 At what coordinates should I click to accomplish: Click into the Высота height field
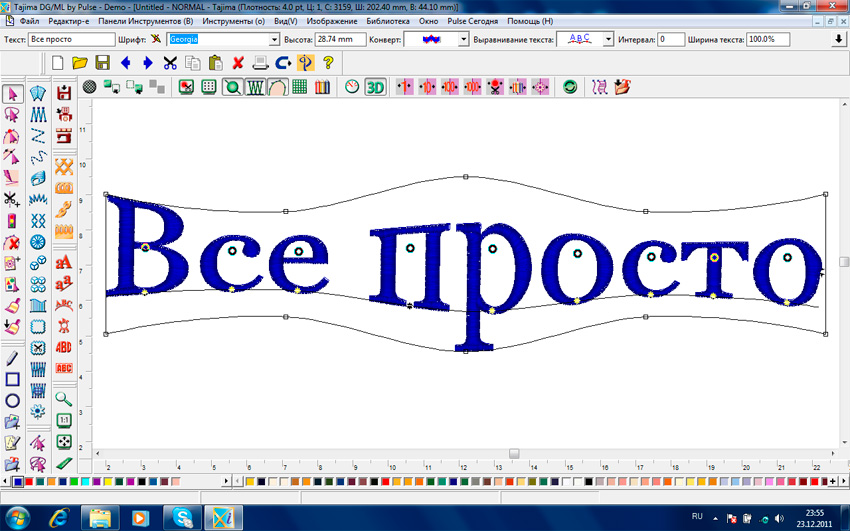point(340,39)
